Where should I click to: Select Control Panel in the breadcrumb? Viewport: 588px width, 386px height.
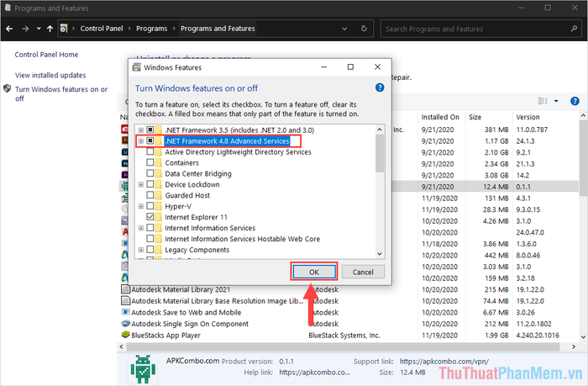(x=102, y=29)
